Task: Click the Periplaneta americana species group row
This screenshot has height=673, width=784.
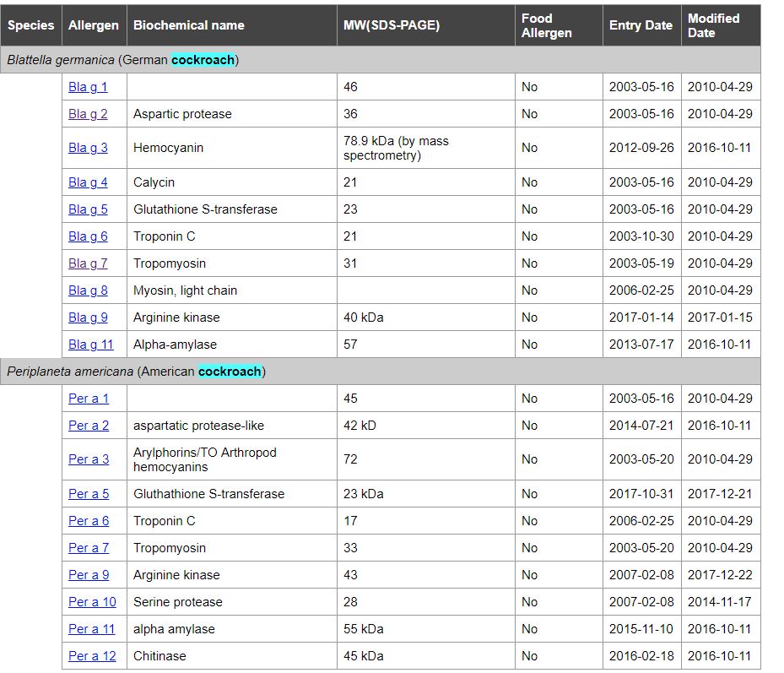Action: 136,372
